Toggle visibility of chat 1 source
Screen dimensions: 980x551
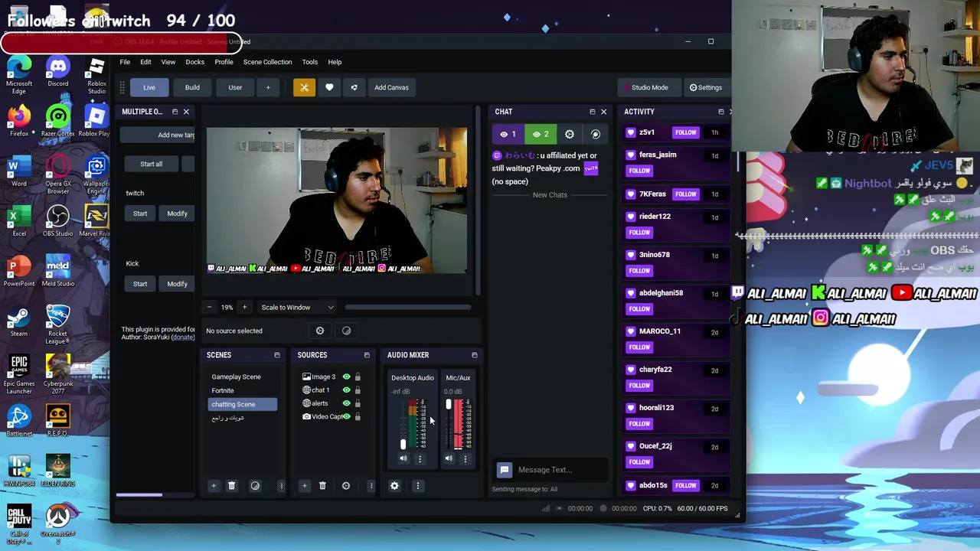point(346,390)
